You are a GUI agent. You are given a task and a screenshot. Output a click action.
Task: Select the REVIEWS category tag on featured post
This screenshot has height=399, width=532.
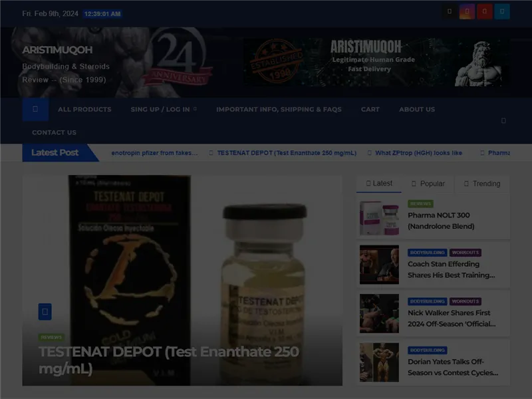coord(51,336)
